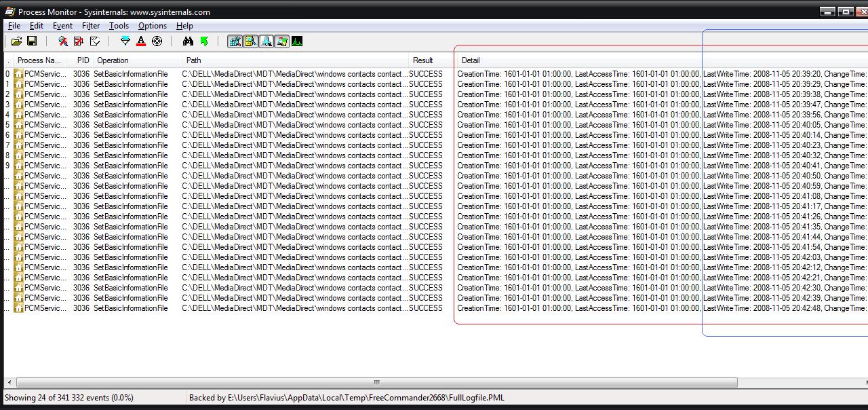Open the Event menu
The height and width of the screenshot is (410, 868).
tap(62, 26)
